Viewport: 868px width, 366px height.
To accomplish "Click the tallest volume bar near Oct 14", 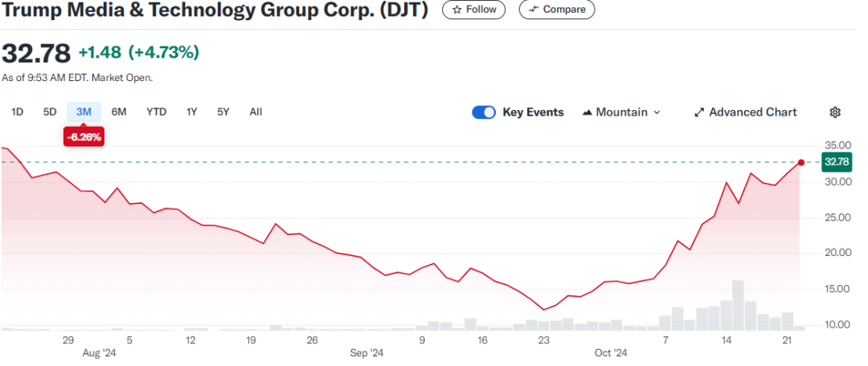I will (738, 305).
